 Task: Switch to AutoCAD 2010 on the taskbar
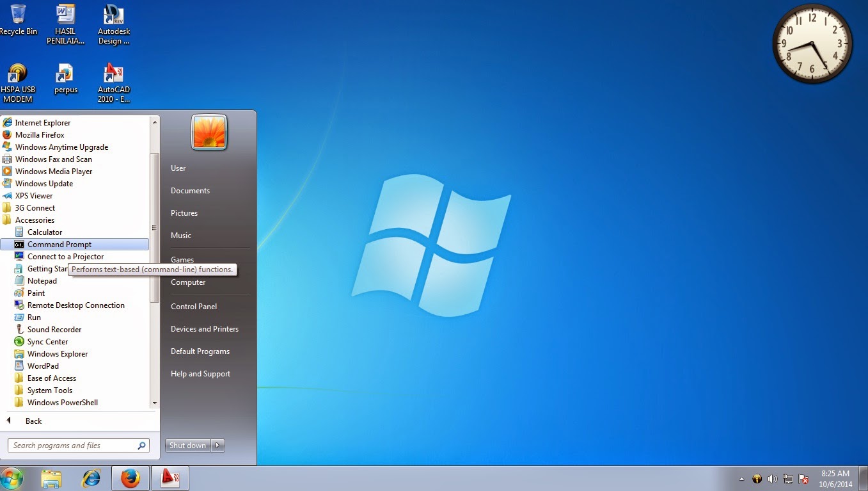coord(169,478)
